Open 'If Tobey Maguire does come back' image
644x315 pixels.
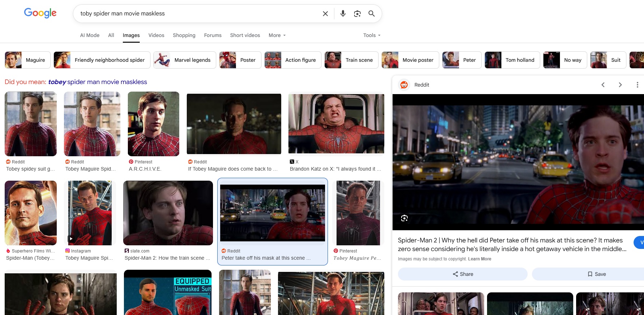click(x=234, y=124)
